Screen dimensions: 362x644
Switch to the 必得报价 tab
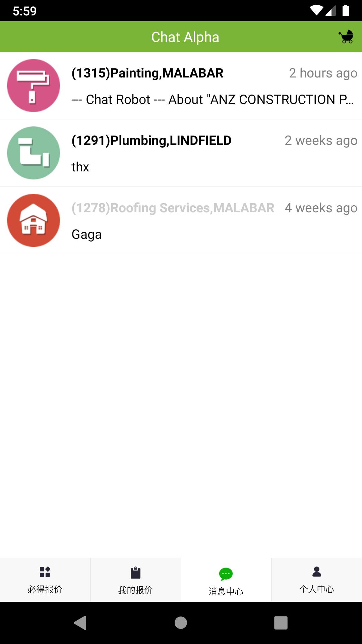point(45,580)
